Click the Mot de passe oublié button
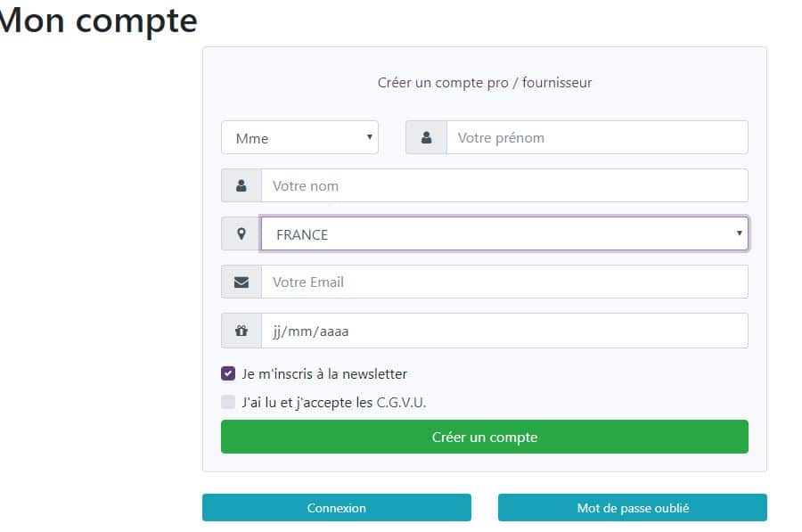 point(632,507)
